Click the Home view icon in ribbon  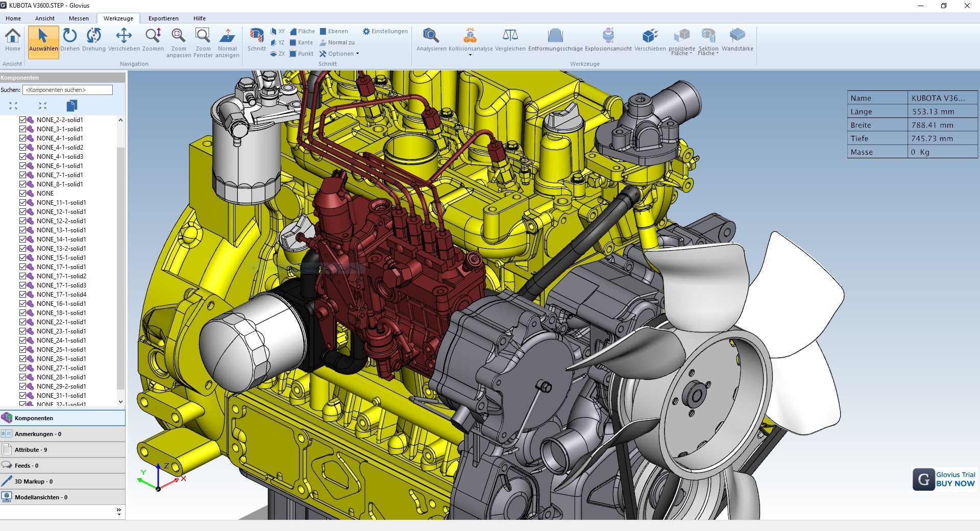click(x=13, y=40)
